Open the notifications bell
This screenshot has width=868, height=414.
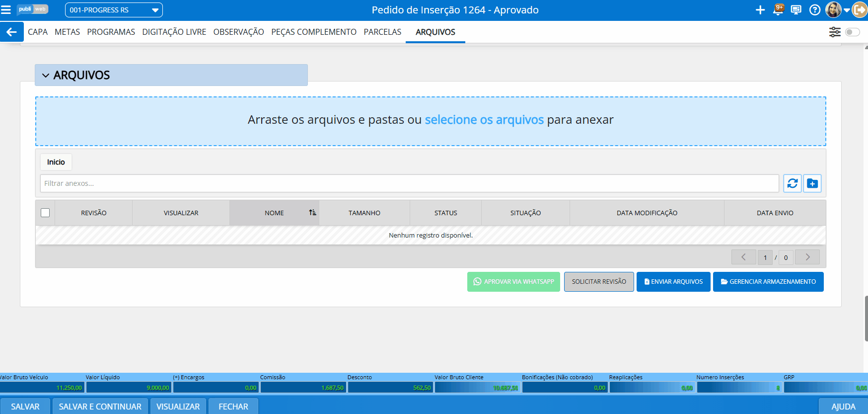pyautogui.click(x=778, y=10)
